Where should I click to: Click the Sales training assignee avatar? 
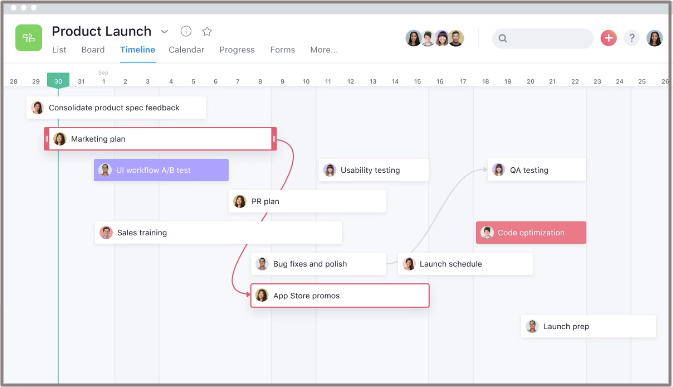pos(106,233)
